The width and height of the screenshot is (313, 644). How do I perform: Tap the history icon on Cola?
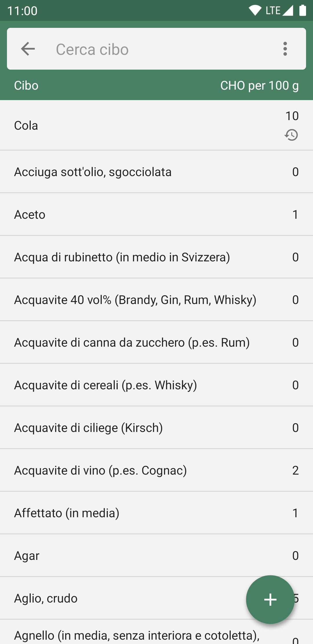click(x=291, y=135)
